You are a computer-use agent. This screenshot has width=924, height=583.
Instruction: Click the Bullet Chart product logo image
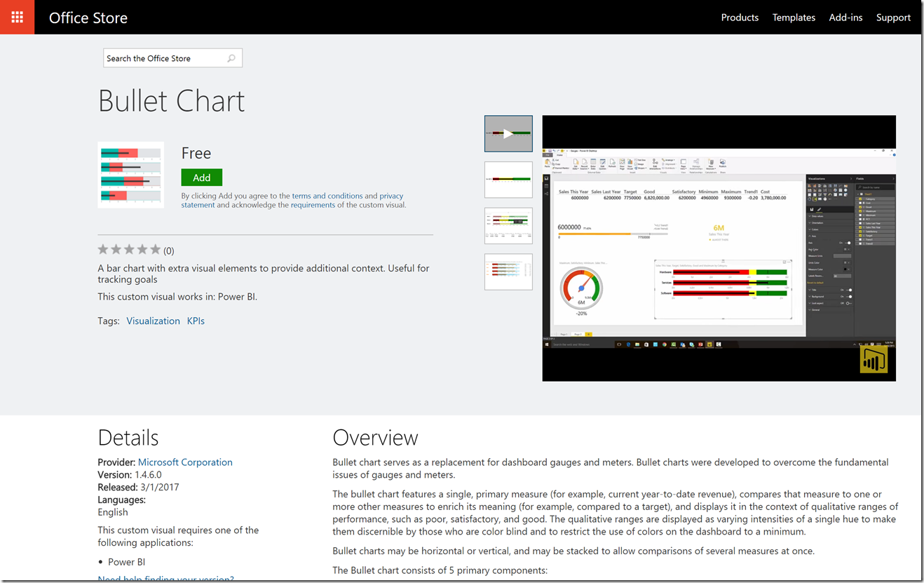pyautogui.click(x=131, y=175)
